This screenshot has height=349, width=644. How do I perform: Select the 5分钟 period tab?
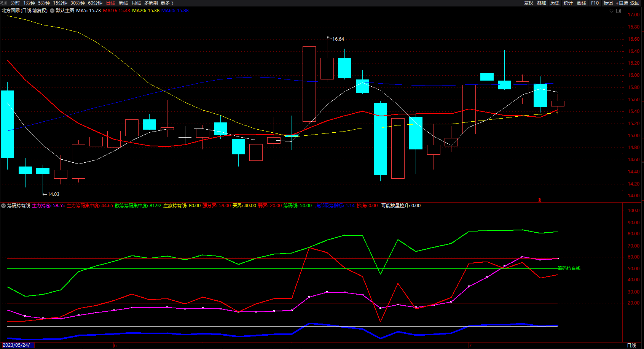[x=44, y=3]
